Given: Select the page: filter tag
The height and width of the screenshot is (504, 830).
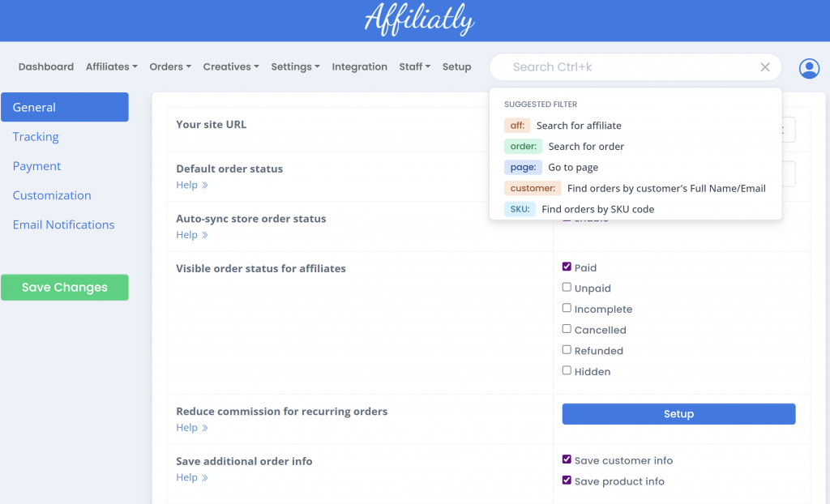Looking at the screenshot, I should 523,167.
